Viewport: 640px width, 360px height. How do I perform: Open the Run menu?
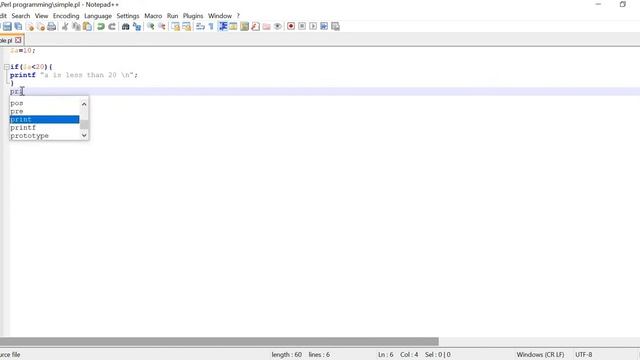point(172,16)
